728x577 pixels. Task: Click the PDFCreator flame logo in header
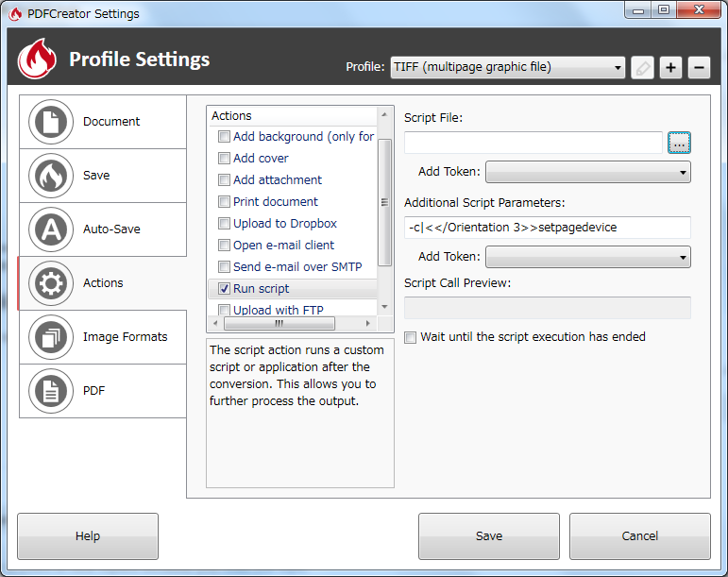(x=37, y=59)
